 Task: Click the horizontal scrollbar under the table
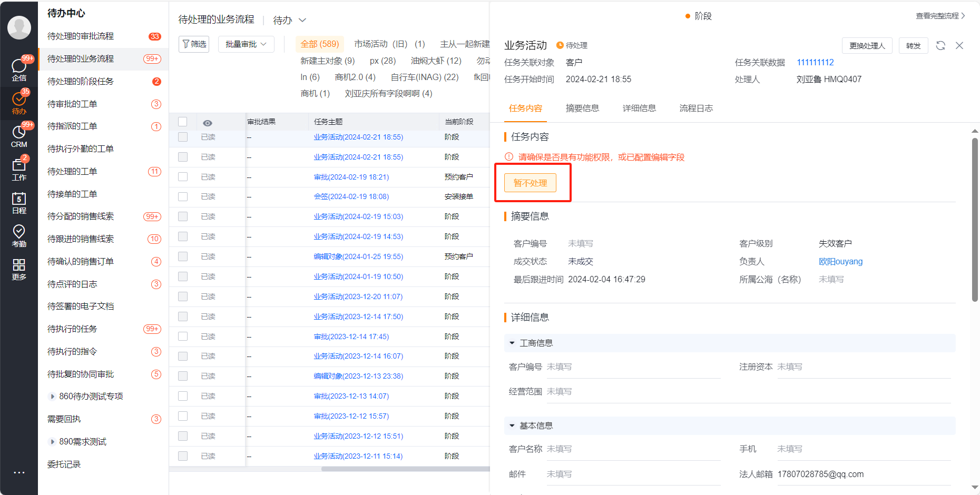(x=406, y=469)
